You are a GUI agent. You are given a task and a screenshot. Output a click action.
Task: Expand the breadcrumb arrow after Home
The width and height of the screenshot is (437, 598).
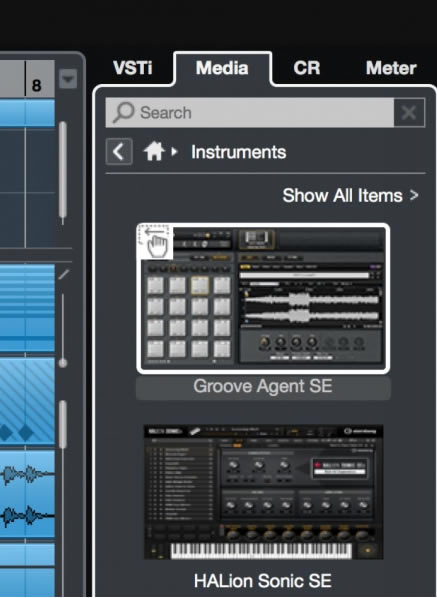pyautogui.click(x=174, y=152)
